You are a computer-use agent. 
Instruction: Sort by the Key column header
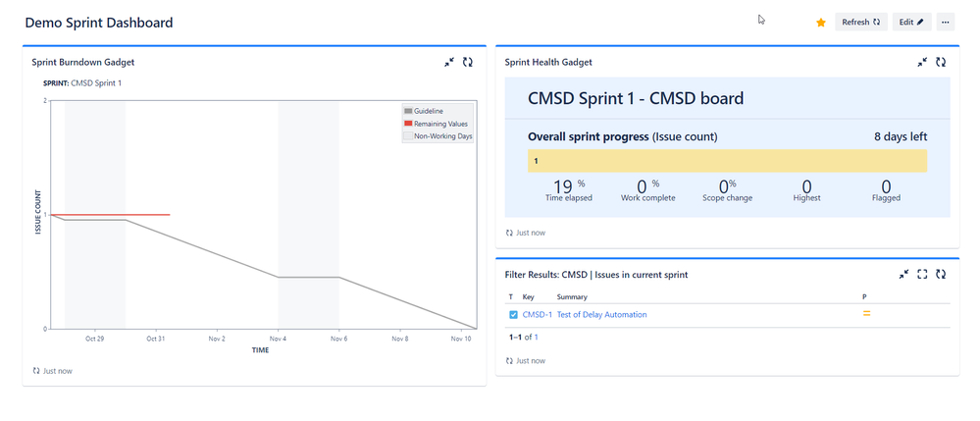coord(528,297)
